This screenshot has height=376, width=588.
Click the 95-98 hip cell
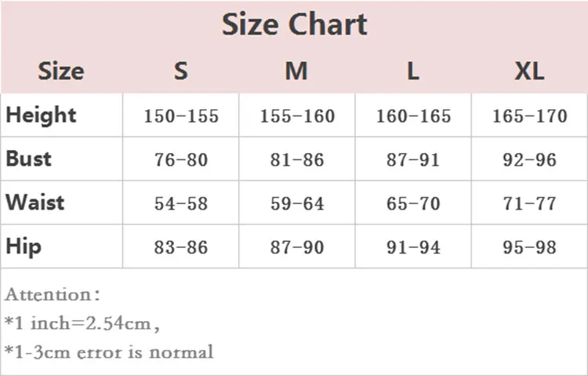[x=529, y=247]
